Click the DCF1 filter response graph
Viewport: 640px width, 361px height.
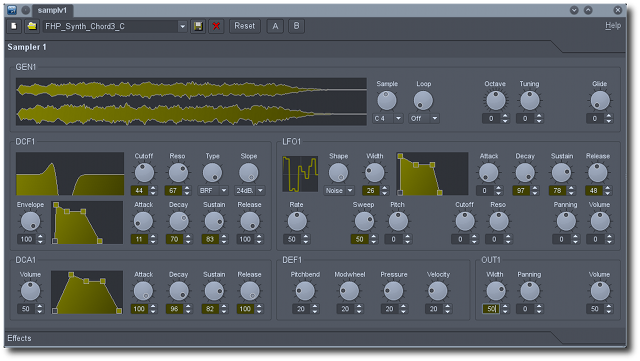point(70,174)
